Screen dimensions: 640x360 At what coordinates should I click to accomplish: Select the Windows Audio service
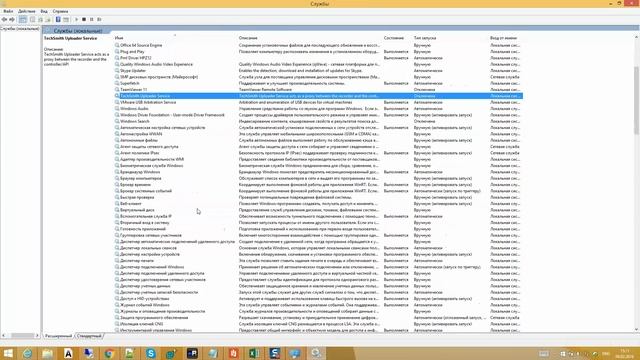click(134, 109)
